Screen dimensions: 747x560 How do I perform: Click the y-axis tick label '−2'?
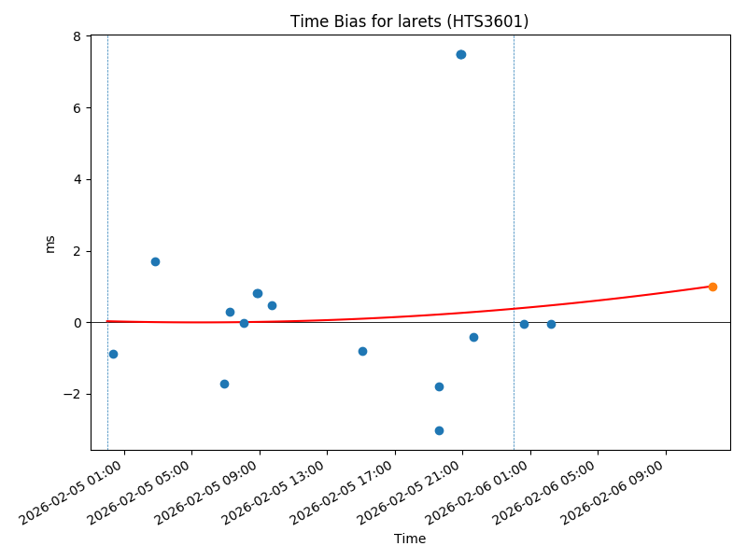[74, 394]
